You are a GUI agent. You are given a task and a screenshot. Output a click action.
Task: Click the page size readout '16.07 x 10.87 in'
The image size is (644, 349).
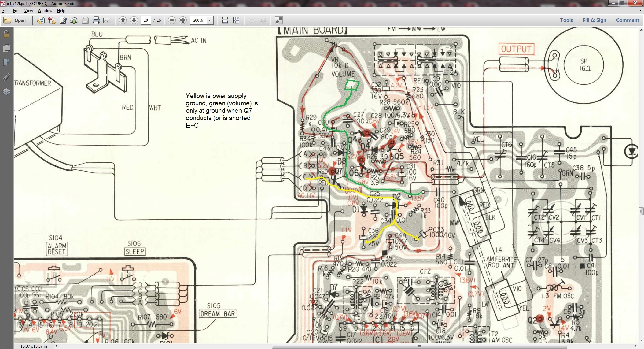[x=34, y=346]
